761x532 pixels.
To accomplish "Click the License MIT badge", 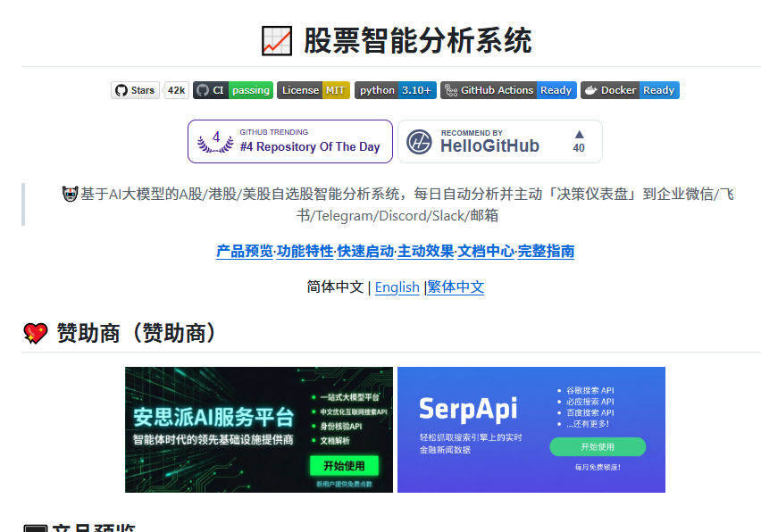I will point(313,90).
